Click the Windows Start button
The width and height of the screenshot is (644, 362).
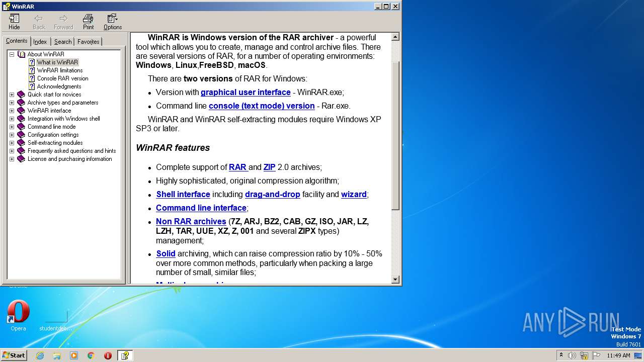[x=14, y=355]
